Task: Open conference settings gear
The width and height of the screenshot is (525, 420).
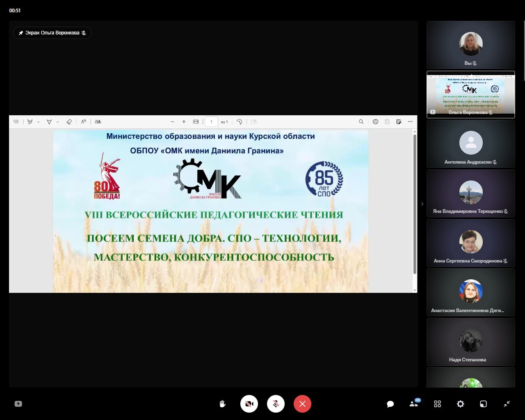Action: coord(460,404)
